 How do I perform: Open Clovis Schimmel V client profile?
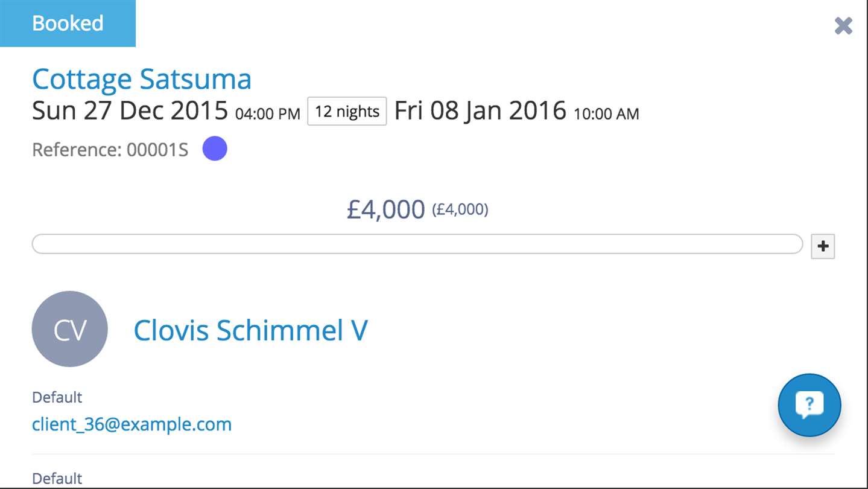pos(250,330)
